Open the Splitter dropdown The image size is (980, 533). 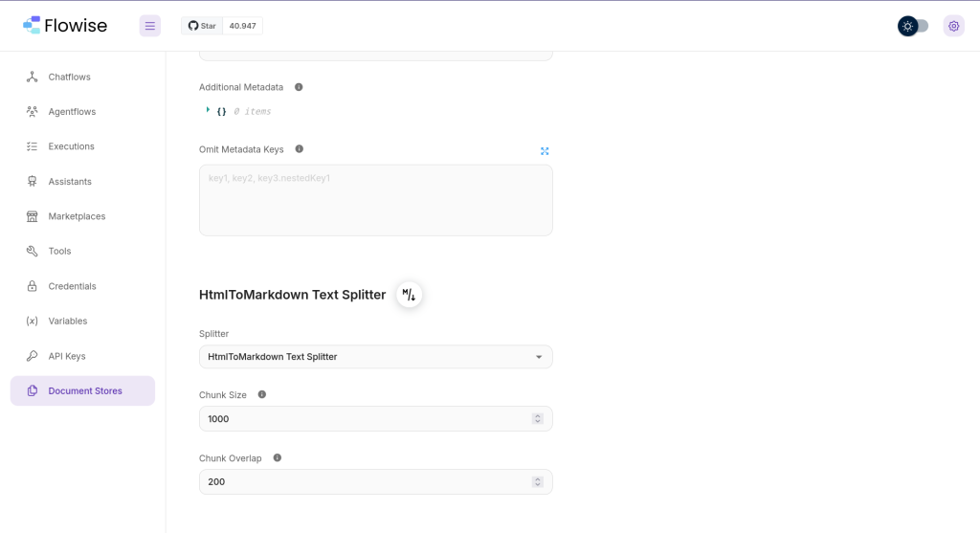375,357
